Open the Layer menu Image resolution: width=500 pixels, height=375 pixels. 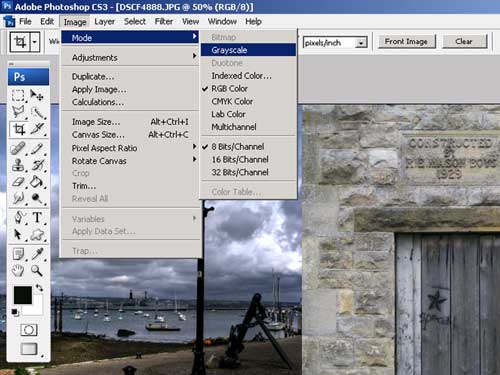104,22
